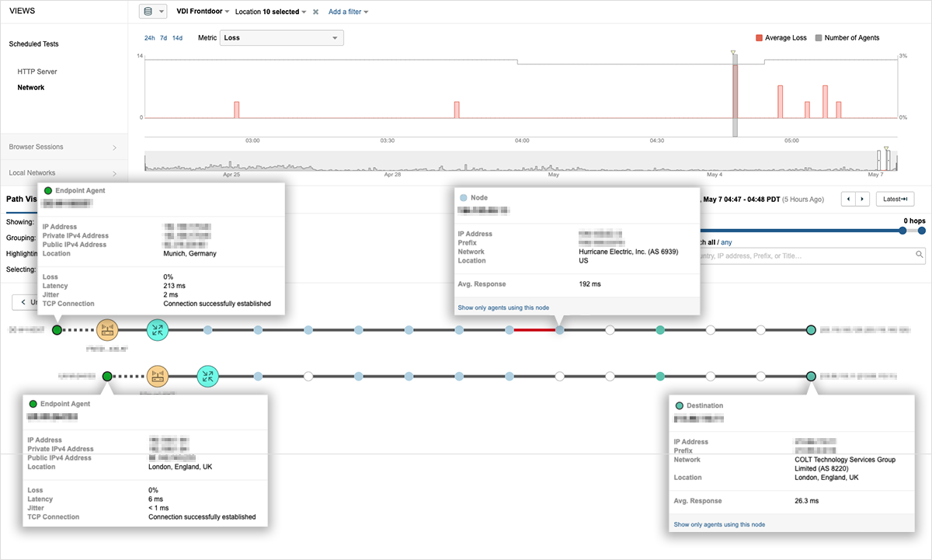Open the data source database icon menu
The image size is (932, 560).
point(152,12)
